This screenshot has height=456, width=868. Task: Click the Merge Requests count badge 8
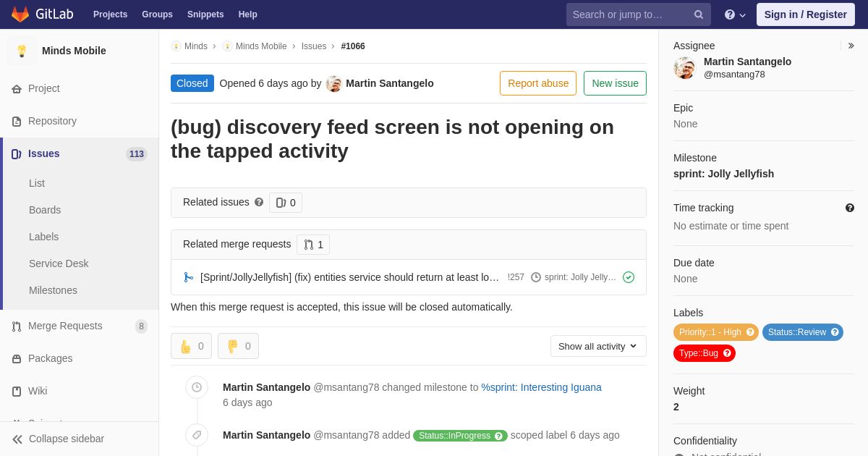pos(141,326)
